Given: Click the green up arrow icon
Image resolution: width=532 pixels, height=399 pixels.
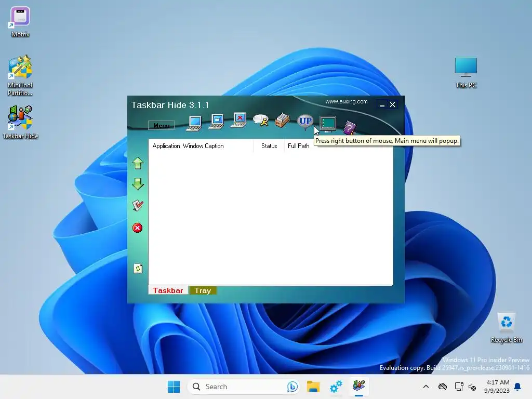Looking at the screenshot, I should point(138,163).
